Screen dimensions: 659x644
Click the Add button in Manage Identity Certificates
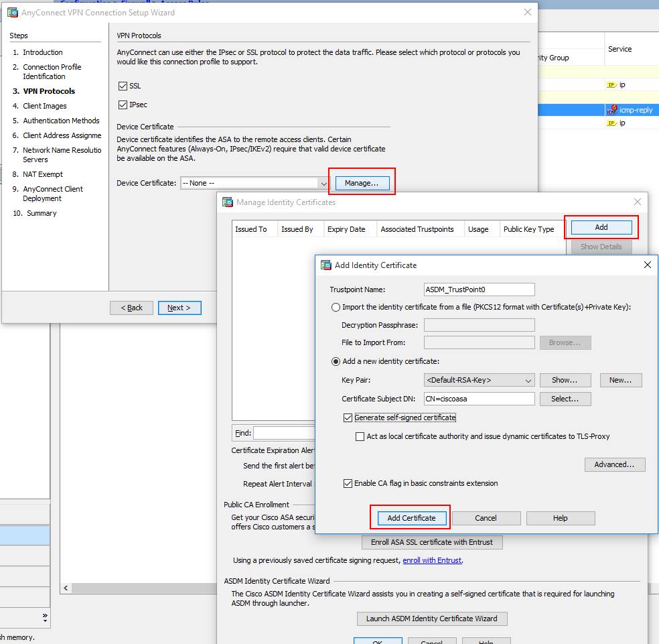601,227
